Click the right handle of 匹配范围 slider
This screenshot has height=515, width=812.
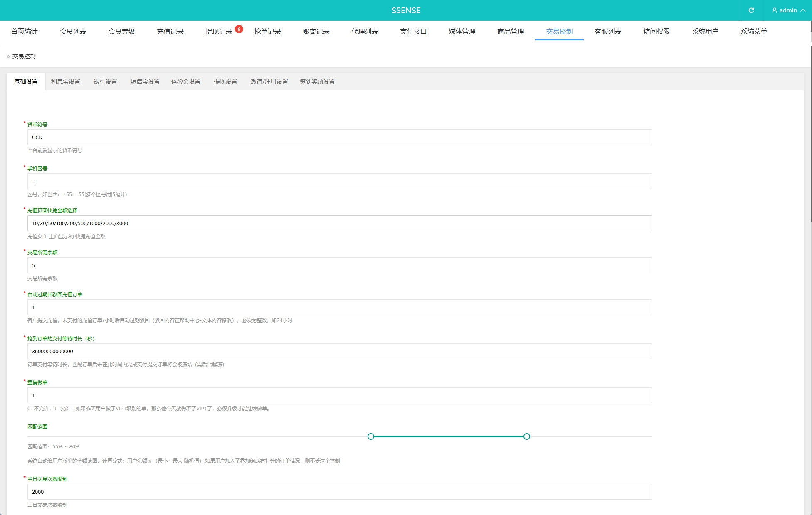[x=527, y=436]
